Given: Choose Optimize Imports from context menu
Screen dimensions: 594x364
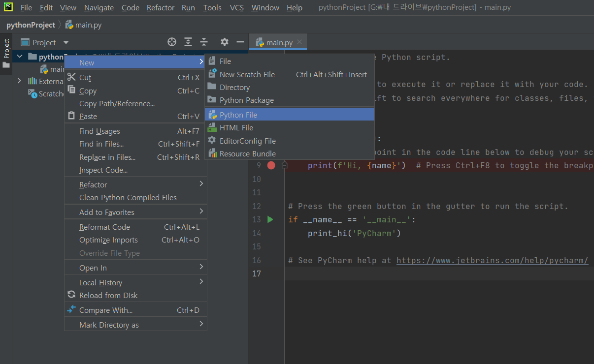Looking at the screenshot, I should click(135, 240).
